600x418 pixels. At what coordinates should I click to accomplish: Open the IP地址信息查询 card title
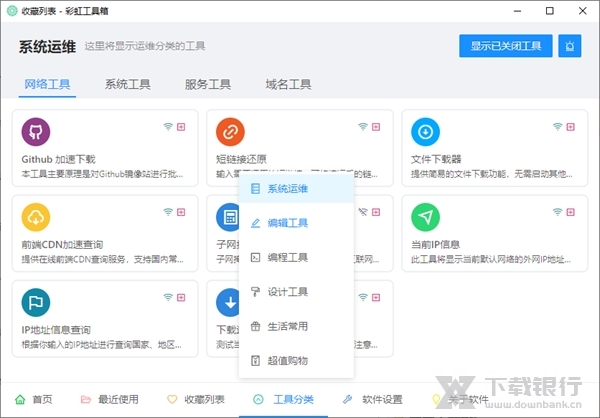tap(56, 330)
